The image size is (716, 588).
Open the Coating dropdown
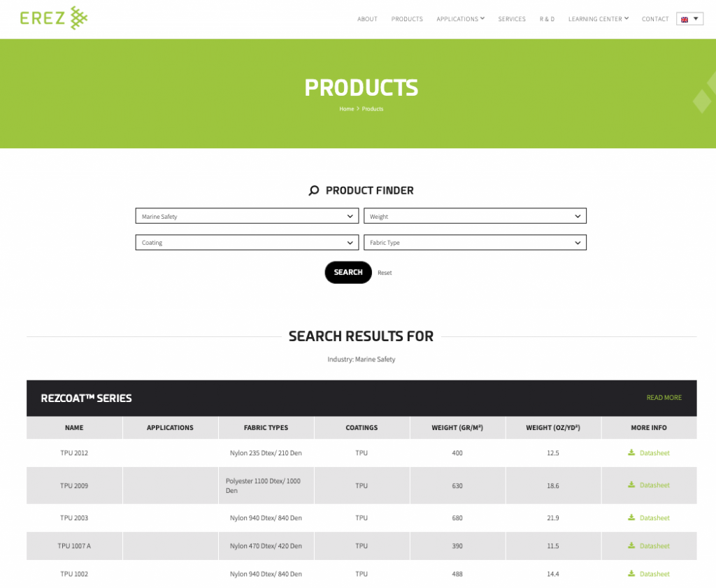[247, 243]
